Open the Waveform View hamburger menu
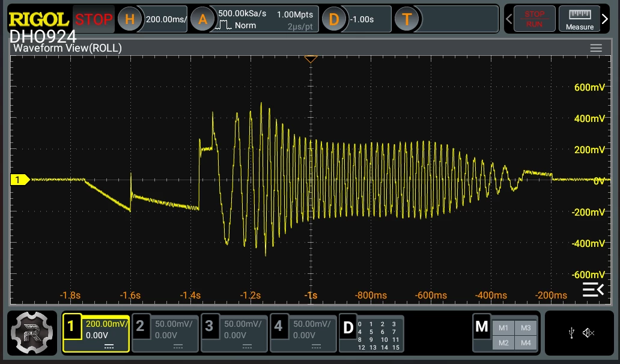The width and height of the screenshot is (620, 364). [596, 48]
